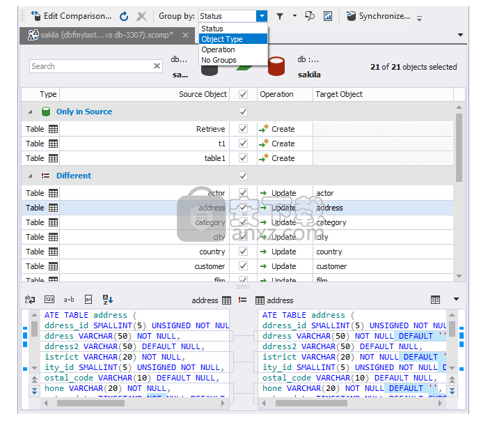Click the table icon of Retrieve row
Screen dimensions: 504x430
tap(53, 129)
